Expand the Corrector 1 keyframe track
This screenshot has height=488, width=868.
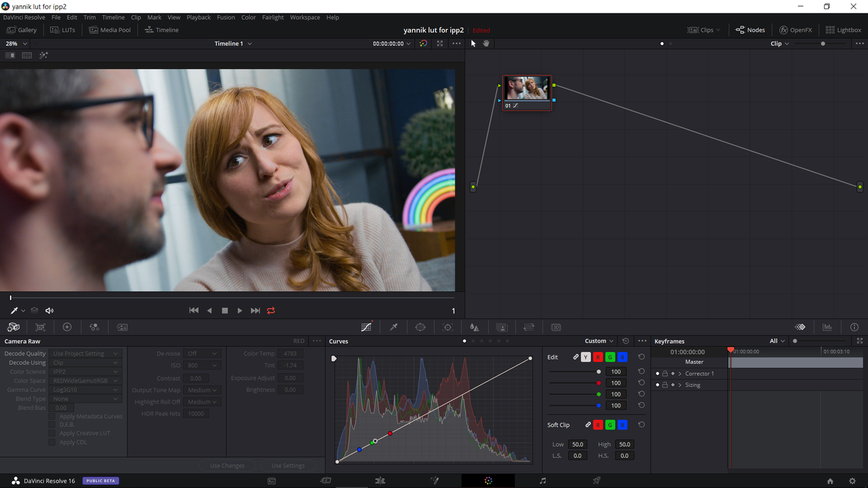point(680,373)
